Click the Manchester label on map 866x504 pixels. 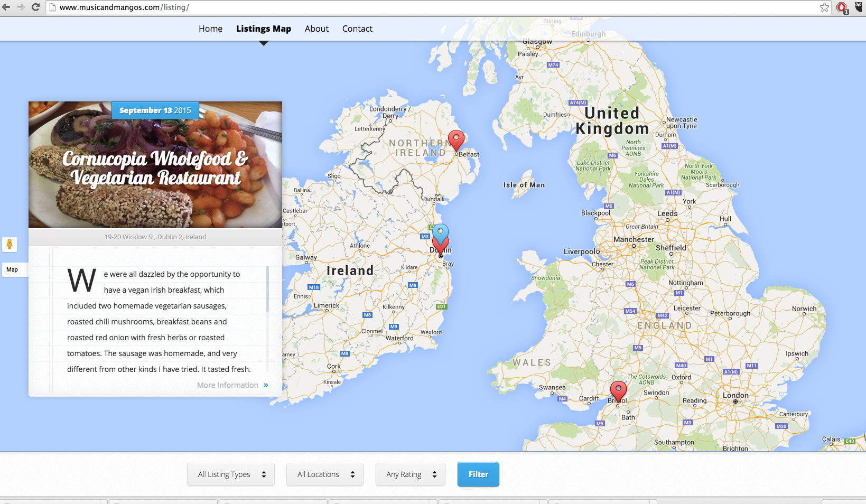point(634,239)
